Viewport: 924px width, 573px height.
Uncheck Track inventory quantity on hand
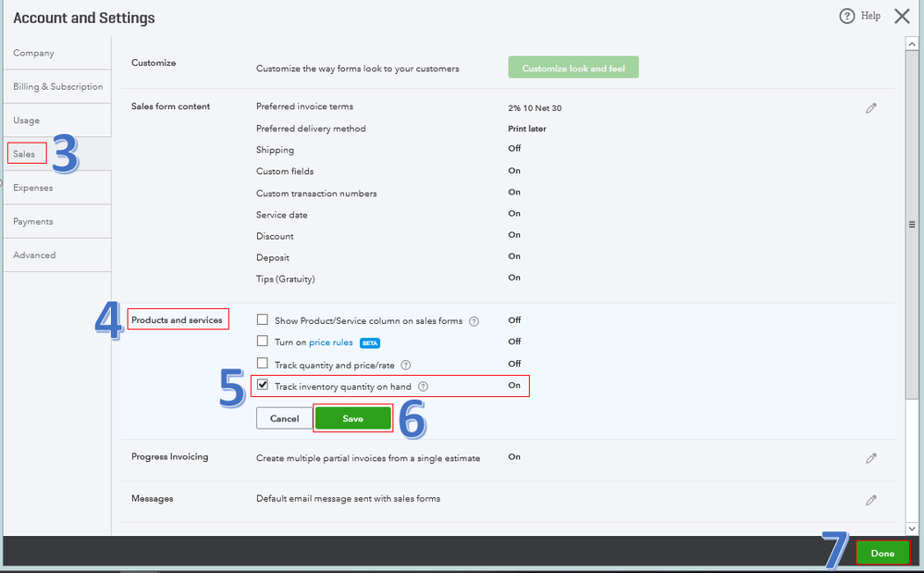click(x=263, y=384)
